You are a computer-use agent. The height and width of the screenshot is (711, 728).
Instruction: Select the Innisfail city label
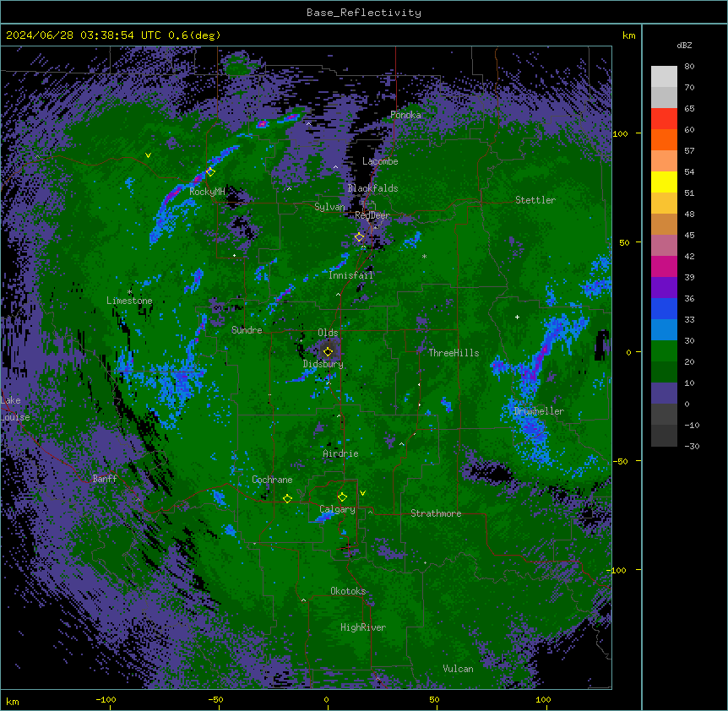tap(350, 275)
